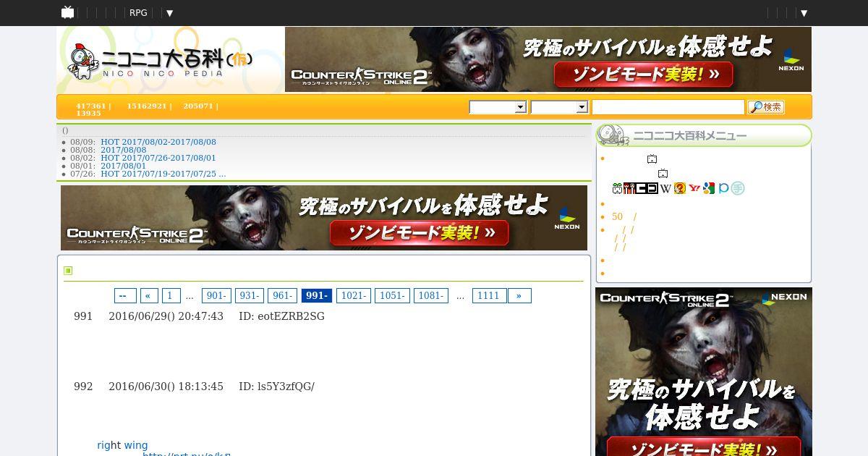Open the Wikipedia W icon
The height and width of the screenshot is (456, 868).
tap(665, 188)
